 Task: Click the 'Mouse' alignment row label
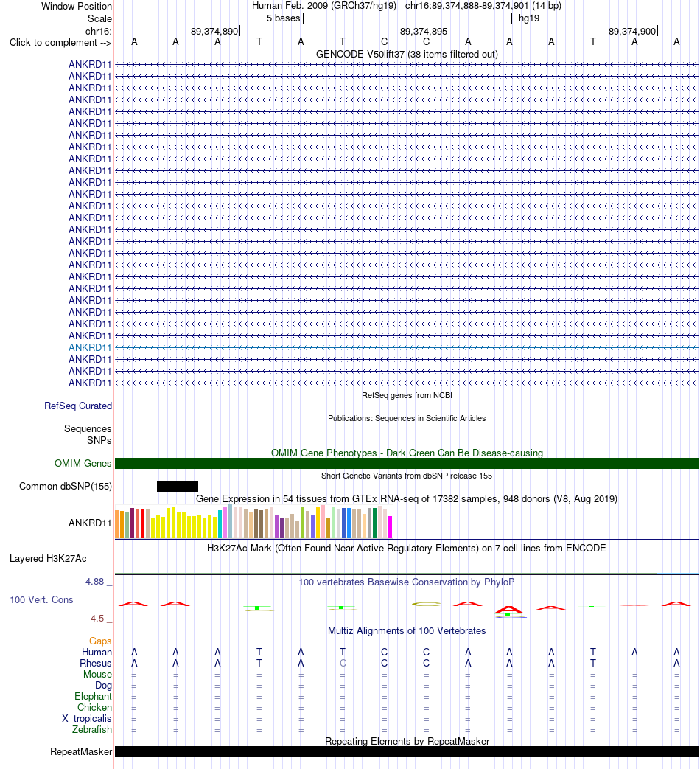point(97,675)
